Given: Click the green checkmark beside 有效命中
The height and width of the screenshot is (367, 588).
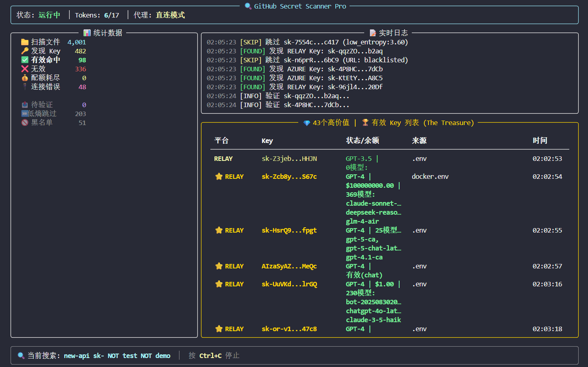Looking at the screenshot, I should pyautogui.click(x=25, y=60).
